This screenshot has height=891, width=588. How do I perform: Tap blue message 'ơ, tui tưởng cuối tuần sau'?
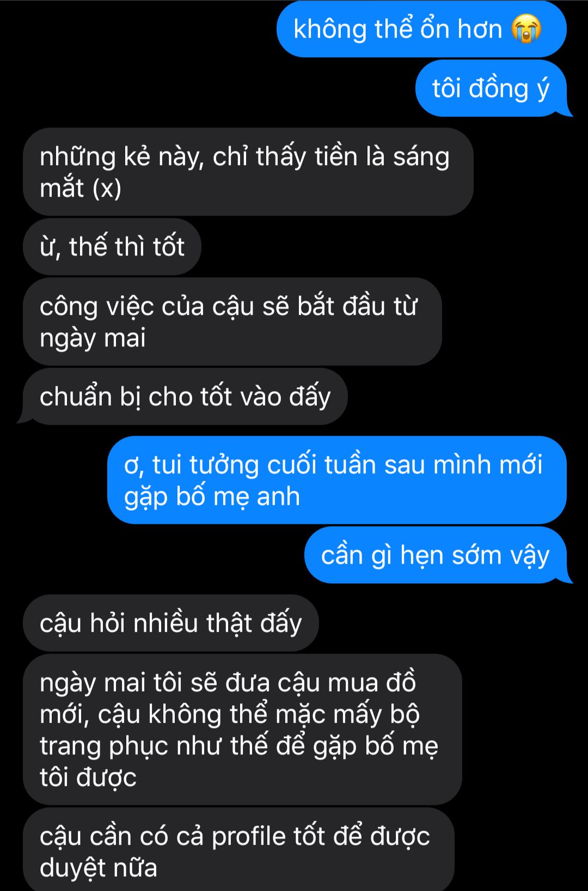337,480
